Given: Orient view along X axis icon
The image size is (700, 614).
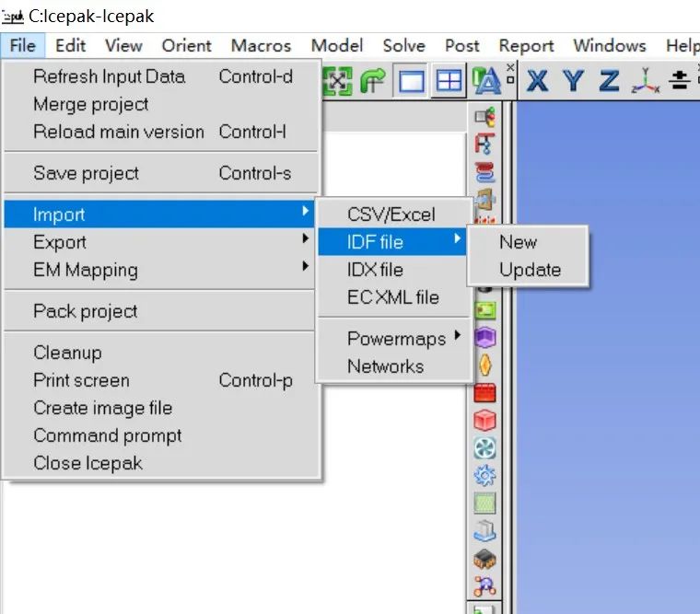Looking at the screenshot, I should coord(537,81).
